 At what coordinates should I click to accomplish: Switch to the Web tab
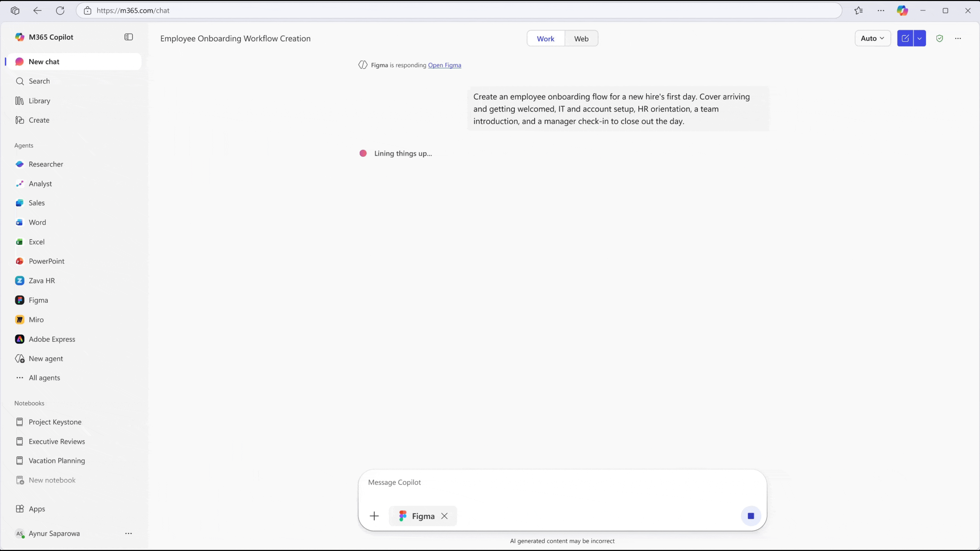click(x=581, y=39)
